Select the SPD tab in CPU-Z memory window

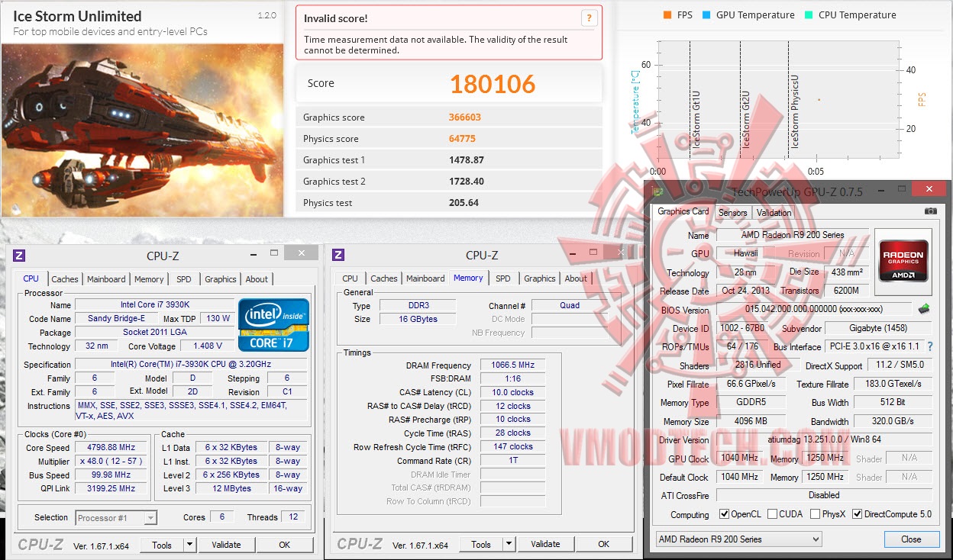pos(503,278)
